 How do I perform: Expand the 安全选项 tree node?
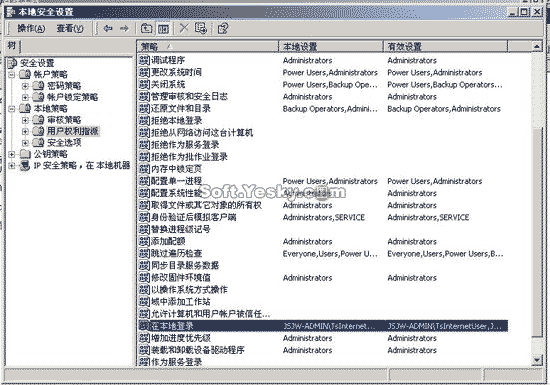(25, 143)
